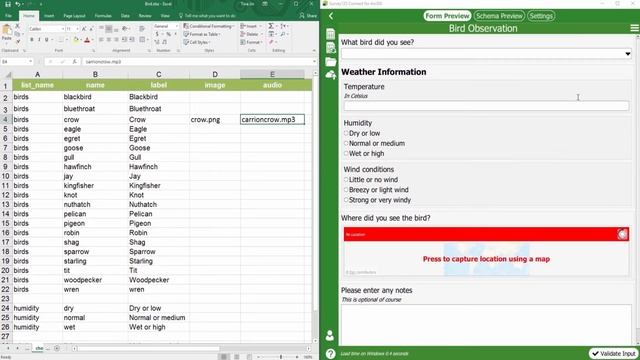Viewport: 640px width, 360px height.
Task: Click the notes text area
Action: click(x=486, y=325)
